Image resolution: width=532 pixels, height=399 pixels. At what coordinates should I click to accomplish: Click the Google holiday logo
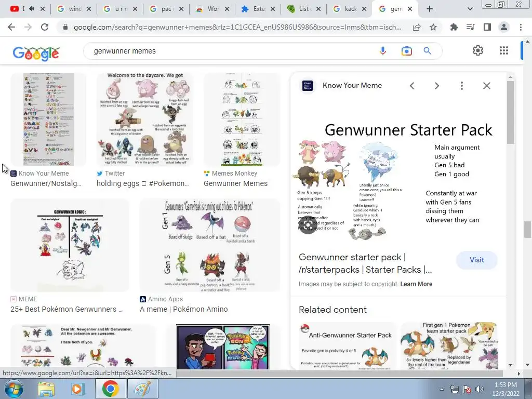[x=36, y=53]
